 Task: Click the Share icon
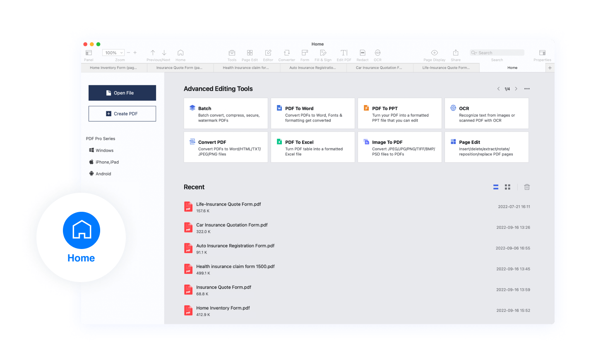[456, 53]
